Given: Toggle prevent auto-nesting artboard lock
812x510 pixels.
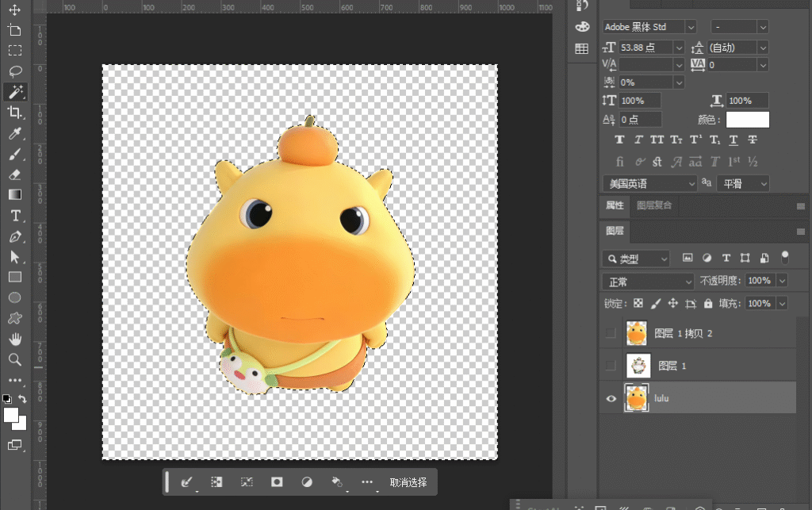Looking at the screenshot, I should tap(691, 304).
